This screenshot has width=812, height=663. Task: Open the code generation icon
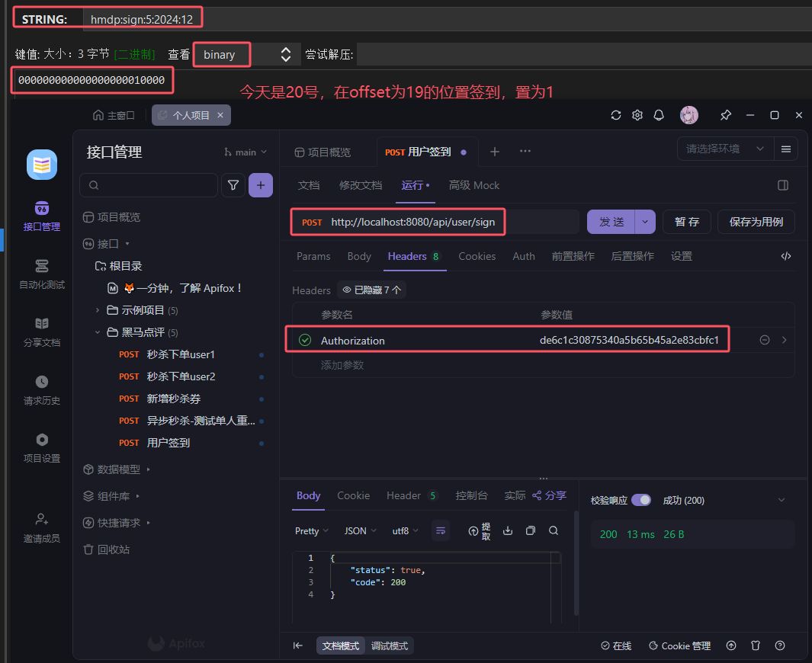785,256
